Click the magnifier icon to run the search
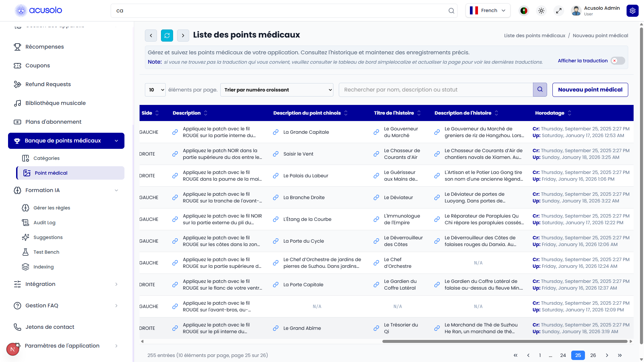The height and width of the screenshot is (362, 644). coord(540,89)
